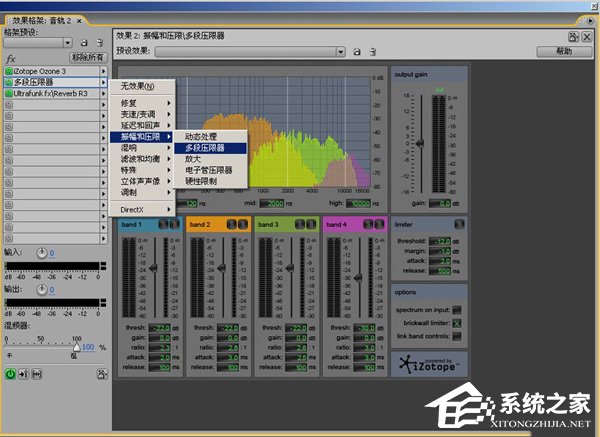
Task: Choose 无效果(N) in the context menu
Action: pos(138,86)
